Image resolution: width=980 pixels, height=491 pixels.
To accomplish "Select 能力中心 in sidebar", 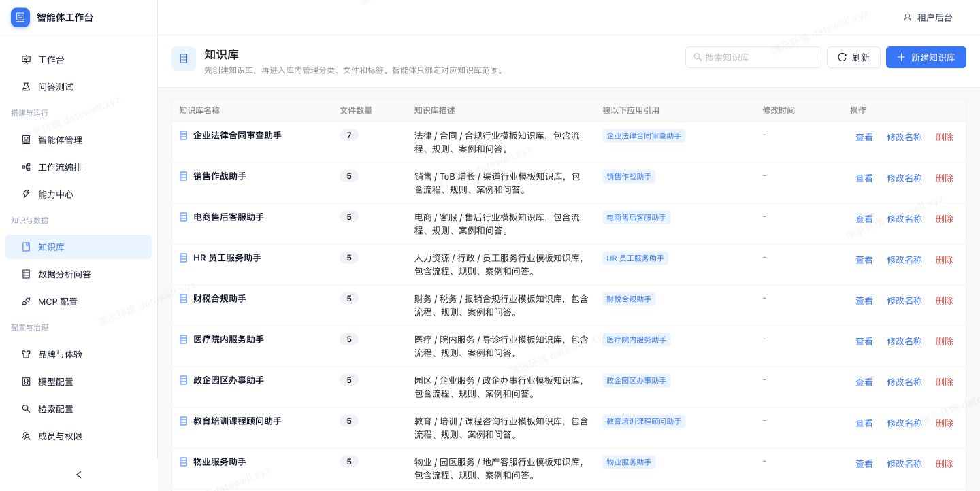I will pos(78,194).
